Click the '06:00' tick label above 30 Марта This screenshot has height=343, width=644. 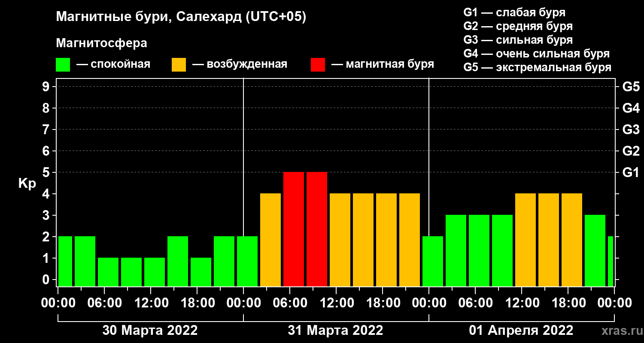(x=104, y=303)
